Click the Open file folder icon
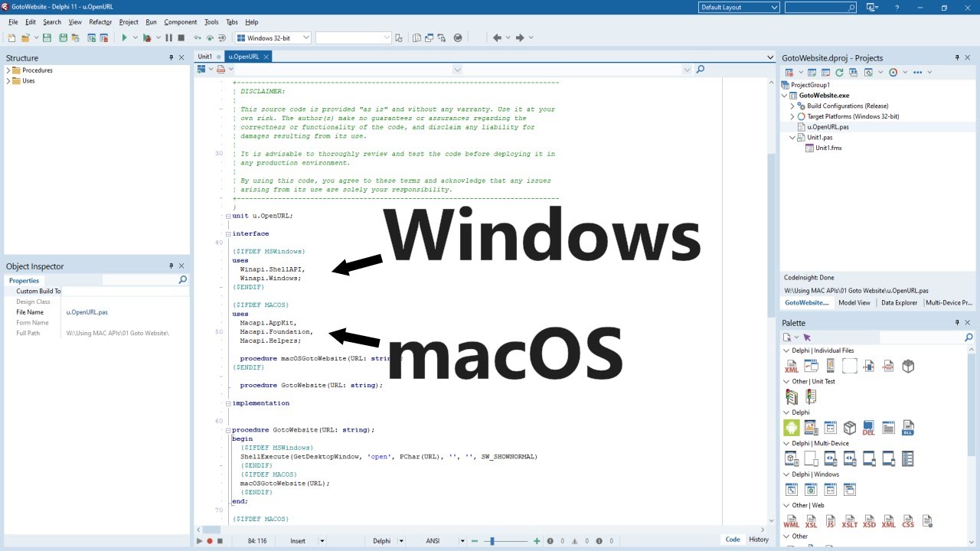Viewport: 980px width, 551px height. click(26, 37)
